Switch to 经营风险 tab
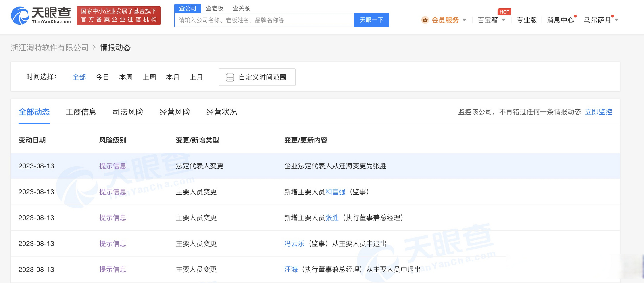 tap(175, 112)
